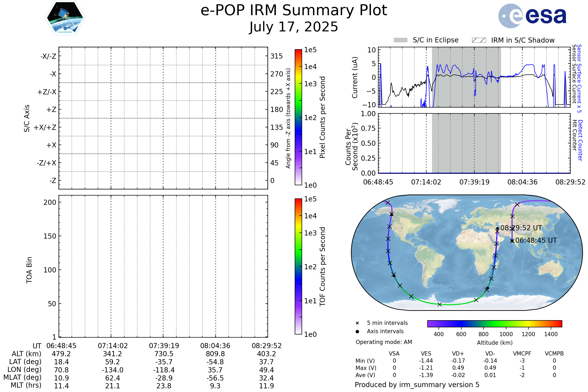Click the ESA logo
This screenshot has width=588, height=392.
[x=532, y=16]
